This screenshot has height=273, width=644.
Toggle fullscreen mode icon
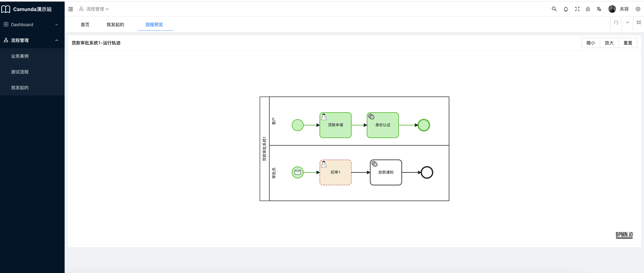(x=577, y=9)
